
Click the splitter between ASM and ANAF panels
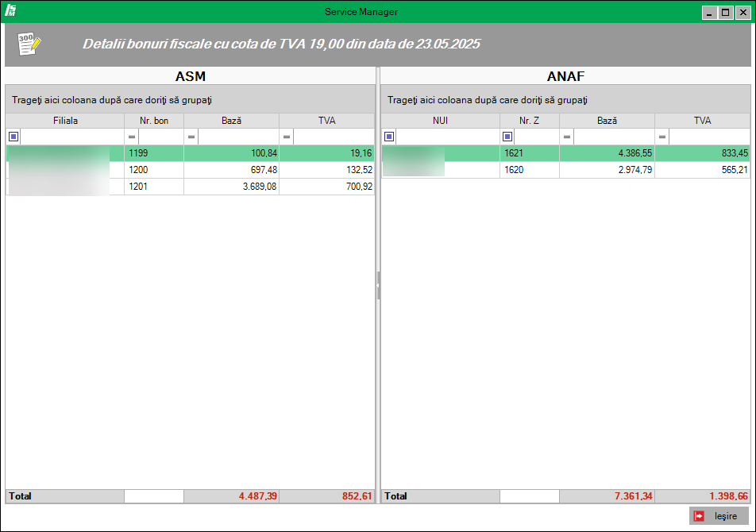378,284
